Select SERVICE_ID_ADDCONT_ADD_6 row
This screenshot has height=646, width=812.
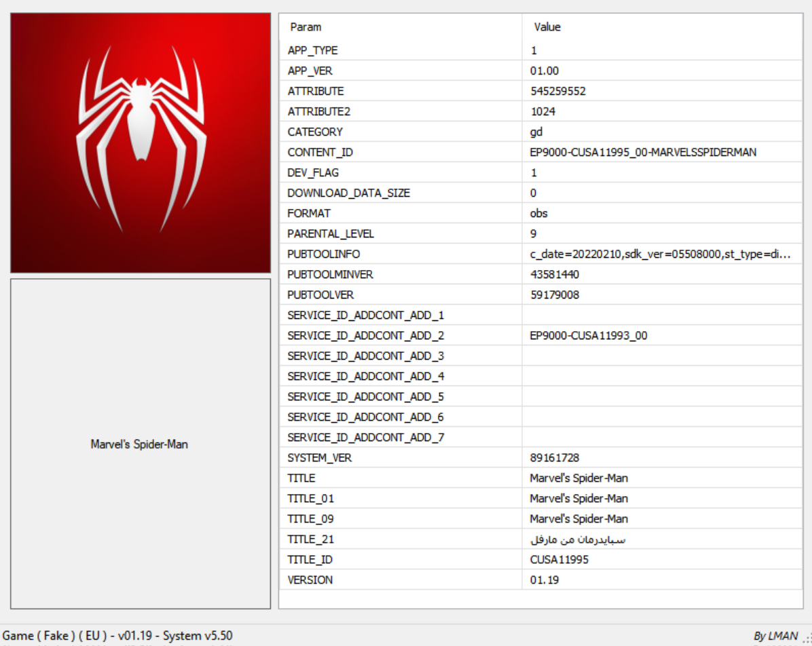[540, 417]
